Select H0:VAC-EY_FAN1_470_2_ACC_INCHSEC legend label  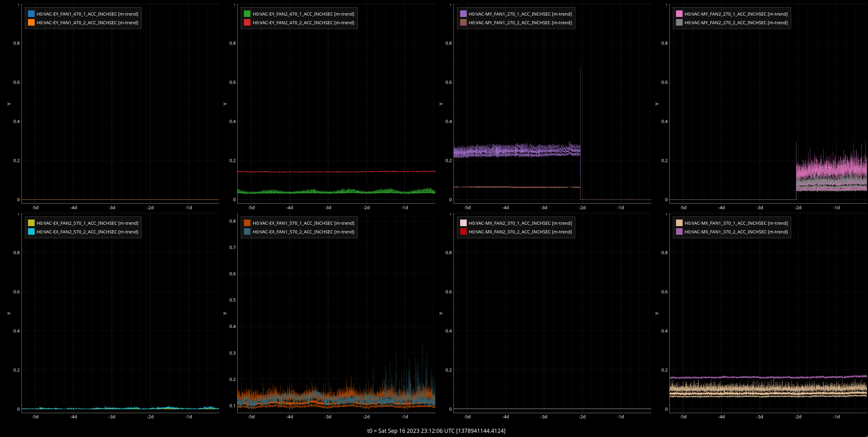point(87,23)
